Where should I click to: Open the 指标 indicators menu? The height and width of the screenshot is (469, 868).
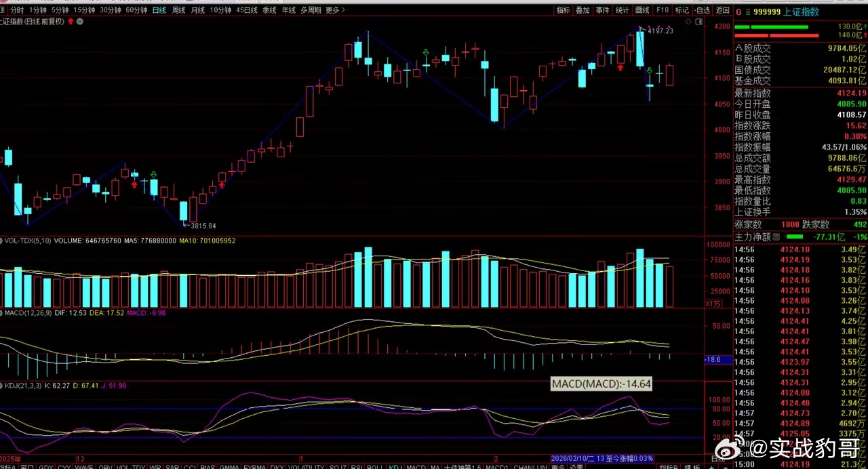(x=563, y=10)
